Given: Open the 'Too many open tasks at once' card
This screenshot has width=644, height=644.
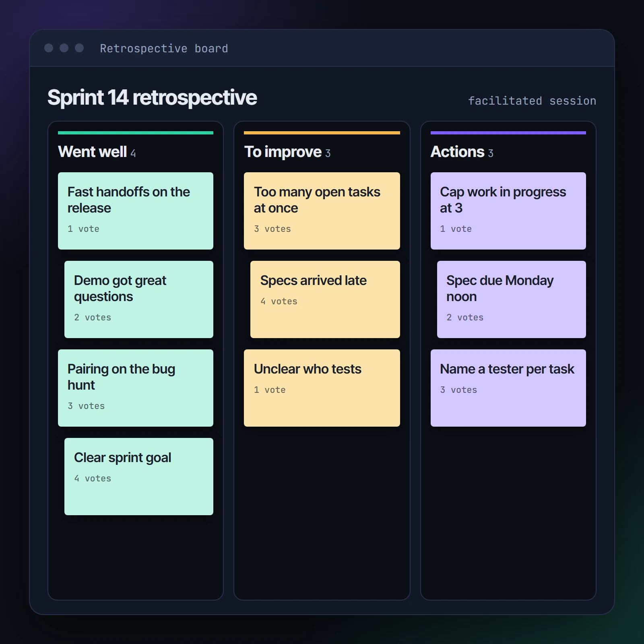Looking at the screenshot, I should [322, 211].
